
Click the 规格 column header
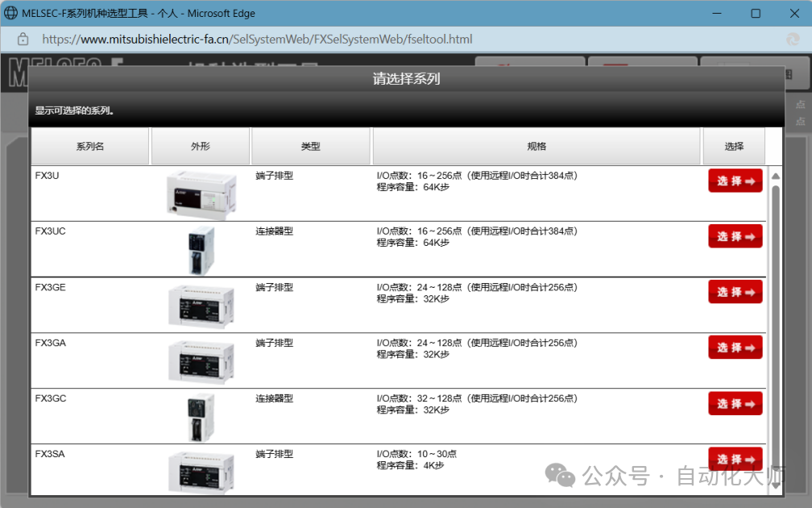pos(536,146)
